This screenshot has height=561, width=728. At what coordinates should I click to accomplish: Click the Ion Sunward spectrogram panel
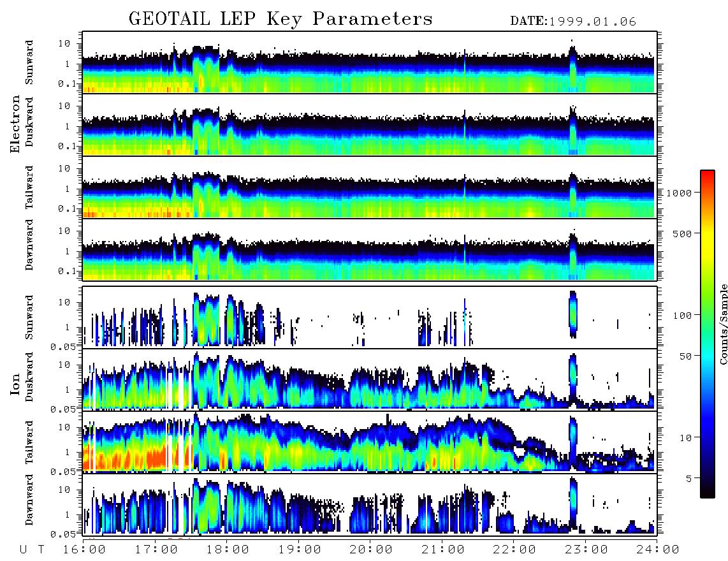[x=370, y=317]
